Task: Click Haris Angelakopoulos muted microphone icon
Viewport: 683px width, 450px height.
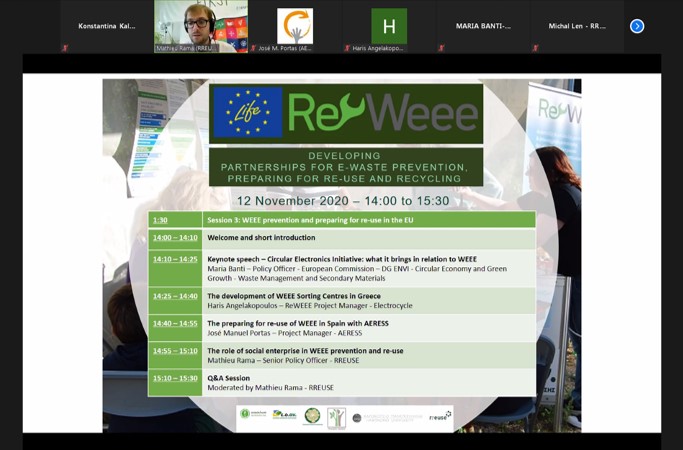Action: pyautogui.click(x=347, y=48)
